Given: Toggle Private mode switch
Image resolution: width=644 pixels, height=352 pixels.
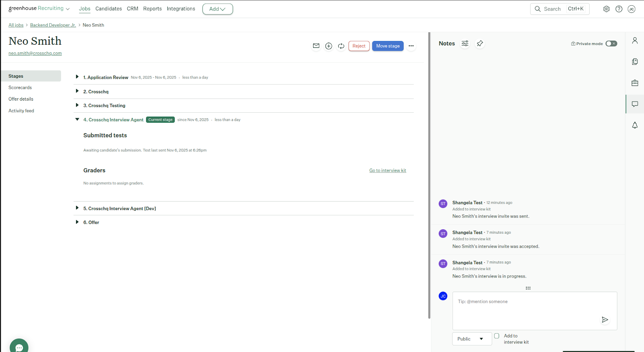Looking at the screenshot, I should (x=611, y=43).
